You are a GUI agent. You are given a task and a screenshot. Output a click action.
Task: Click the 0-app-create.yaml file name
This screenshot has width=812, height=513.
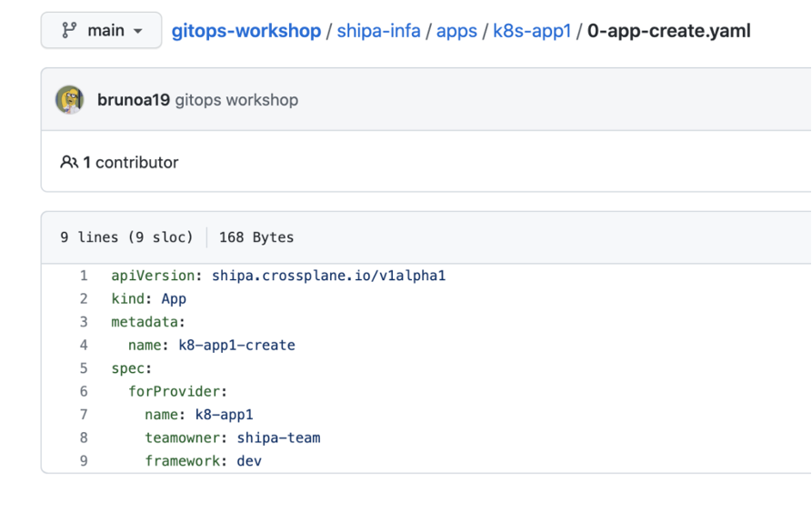click(669, 31)
